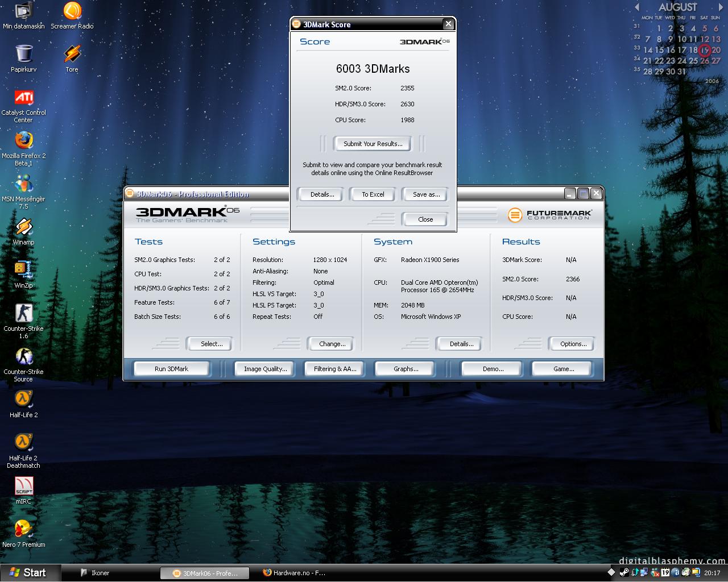The image size is (728, 582).
Task: Click the folder-monitor tray icon
Action: pos(696,572)
